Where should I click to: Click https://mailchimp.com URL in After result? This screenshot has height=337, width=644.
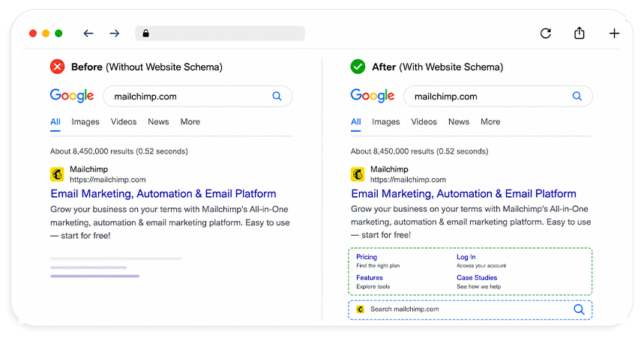pyautogui.click(x=408, y=180)
